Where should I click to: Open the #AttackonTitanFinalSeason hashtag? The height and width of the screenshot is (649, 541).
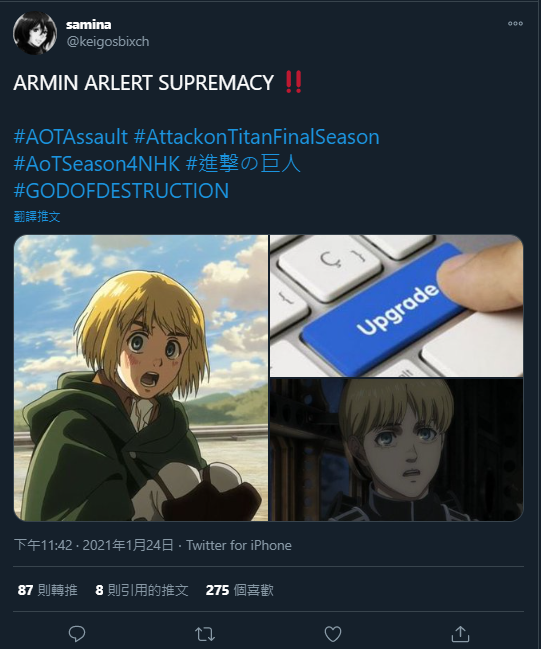tap(257, 137)
